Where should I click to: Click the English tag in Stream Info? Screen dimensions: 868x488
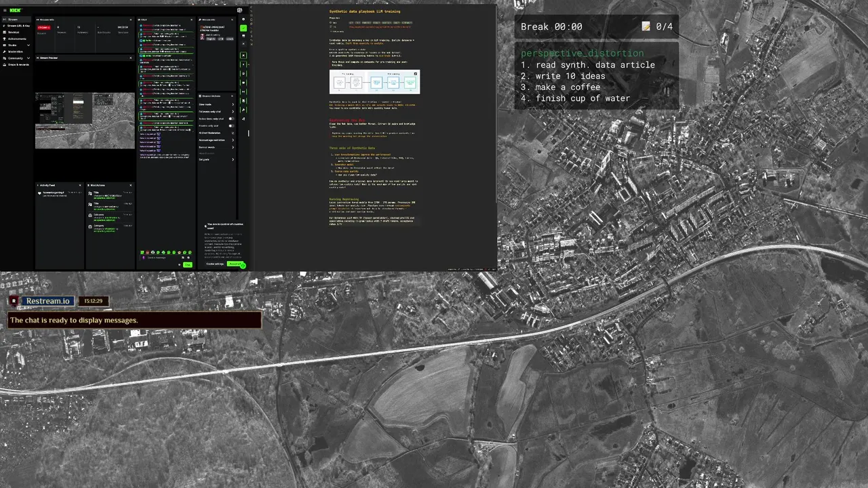click(211, 39)
